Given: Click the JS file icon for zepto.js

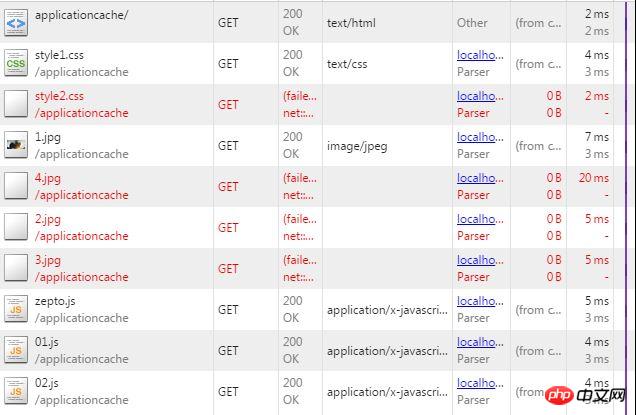Looking at the screenshot, I should coord(16,309).
